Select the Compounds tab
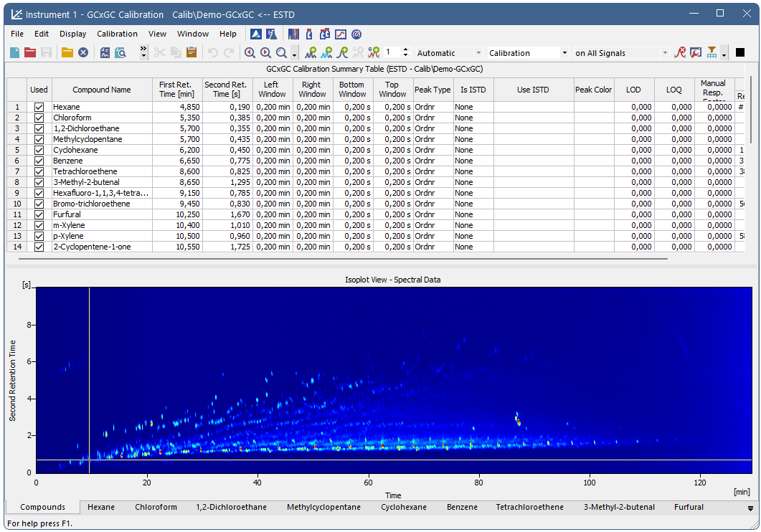The height and width of the screenshot is (532, 761). click(43, 508)
